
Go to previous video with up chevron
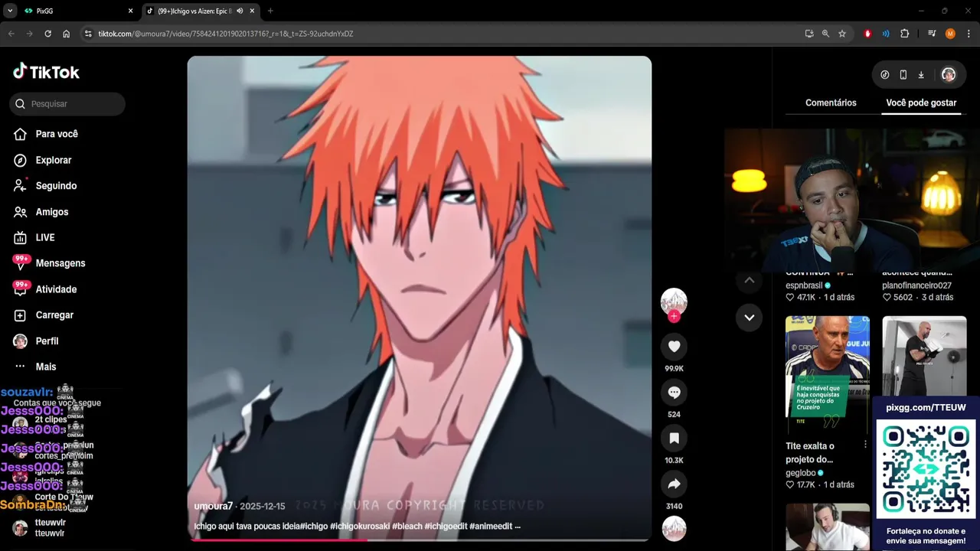(x=749, y=280)
